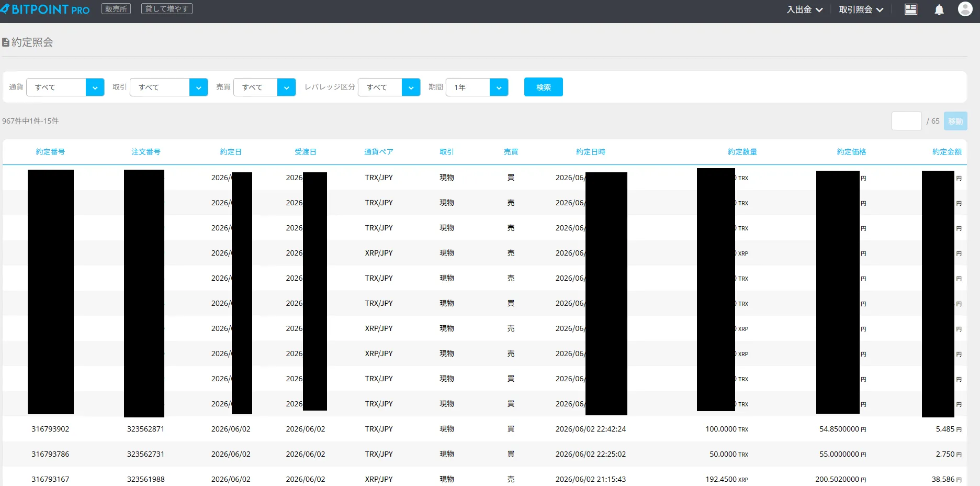The height and width of the screenshot is (486, 980).
Task: Sort by 受渡日 column header
Action: point(306,152)
